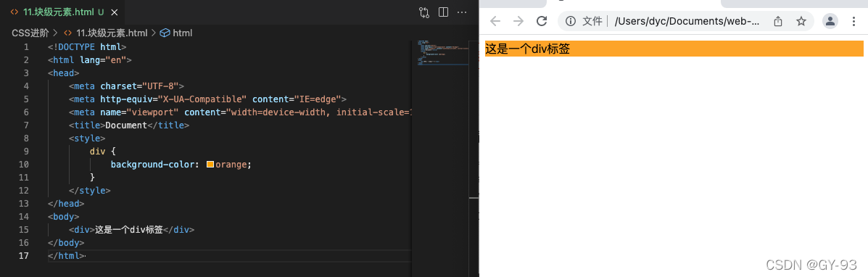Click the meta charset="UTF-8" line
This screenshot has height=277, width=868.
click(x=126, y=86)
